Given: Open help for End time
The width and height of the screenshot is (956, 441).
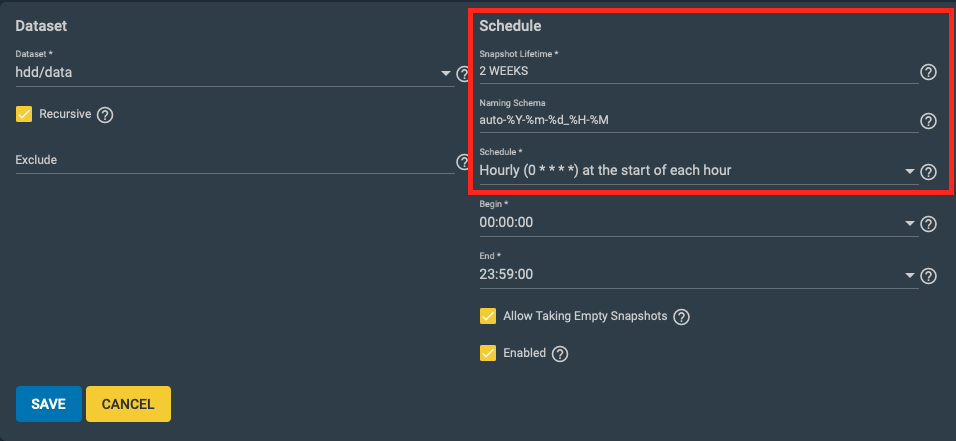Looking at the screenshot, I should point(928,276).
